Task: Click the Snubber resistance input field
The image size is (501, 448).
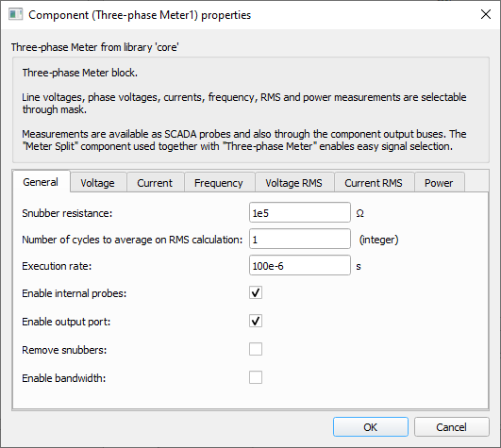Action: (300, 212)
